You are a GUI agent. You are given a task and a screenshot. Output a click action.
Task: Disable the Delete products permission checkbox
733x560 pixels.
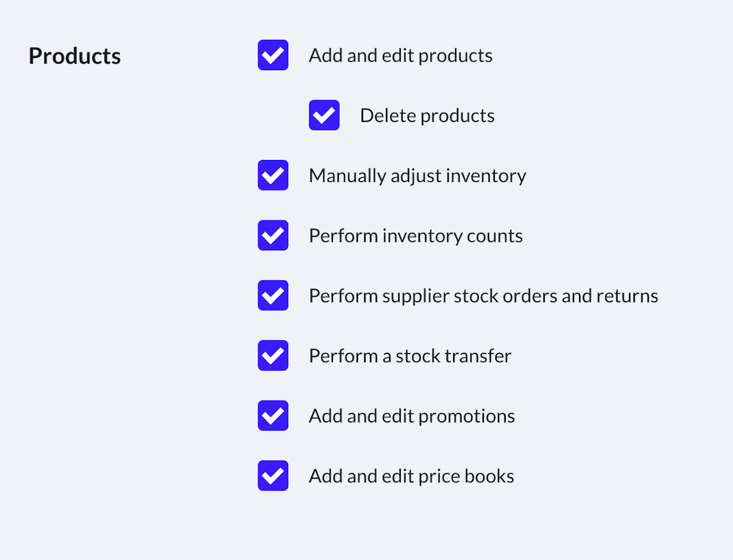click(324, 115)
